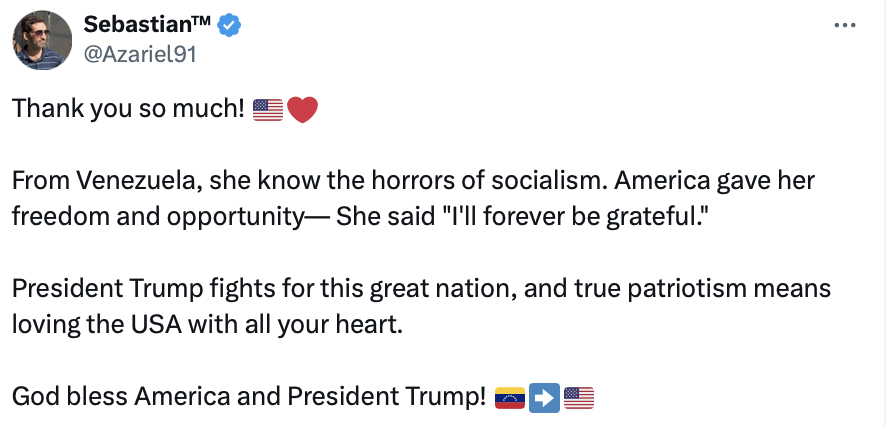
Task: Click the Venezuela flag emoji
Action: [x=510, y=398]
